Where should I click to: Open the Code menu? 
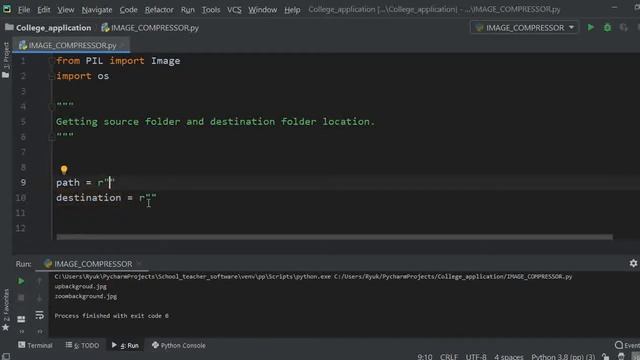(128, 9)
